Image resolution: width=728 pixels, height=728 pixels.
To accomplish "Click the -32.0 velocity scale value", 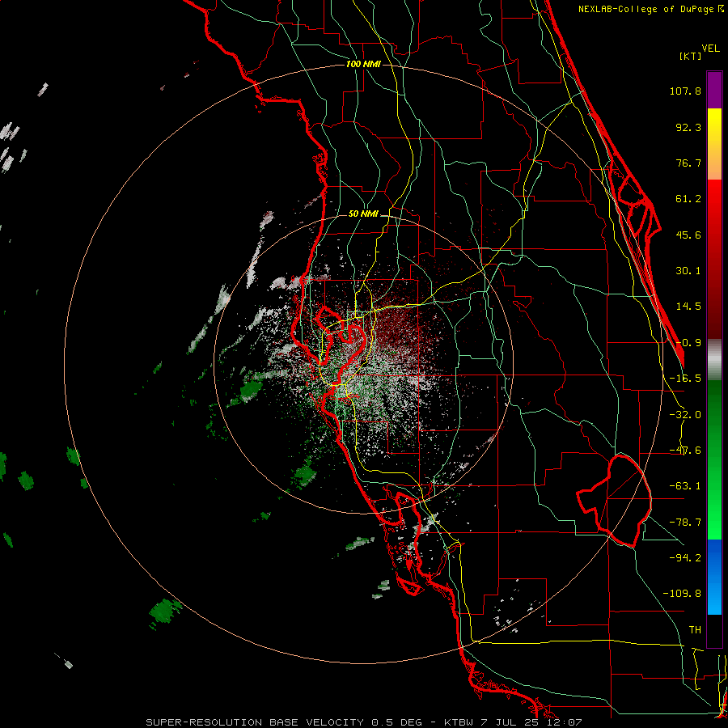I will [x=685, y=415].
